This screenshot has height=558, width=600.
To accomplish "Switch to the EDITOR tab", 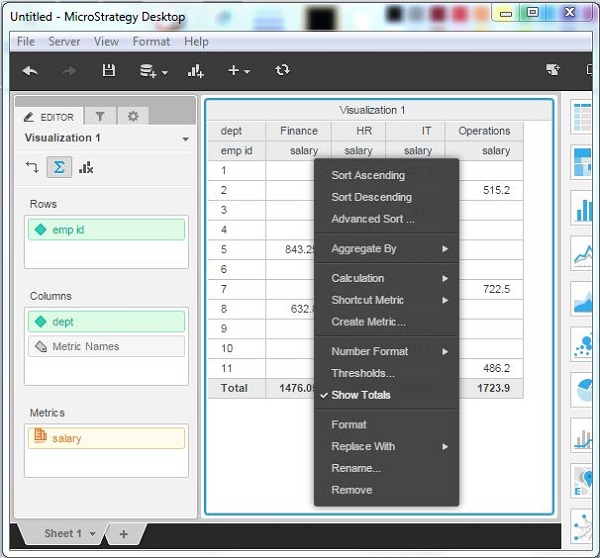I will (49, 117).
